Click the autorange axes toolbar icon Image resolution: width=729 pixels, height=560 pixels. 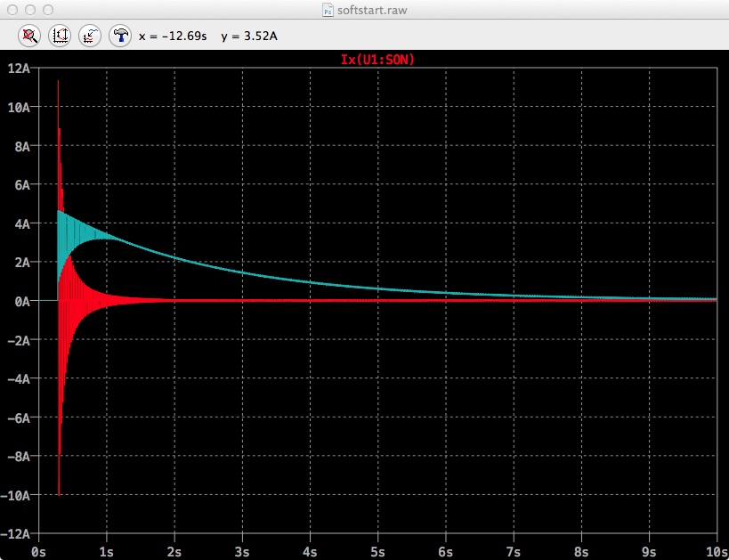pyautogui.click(x=60, y=36)
